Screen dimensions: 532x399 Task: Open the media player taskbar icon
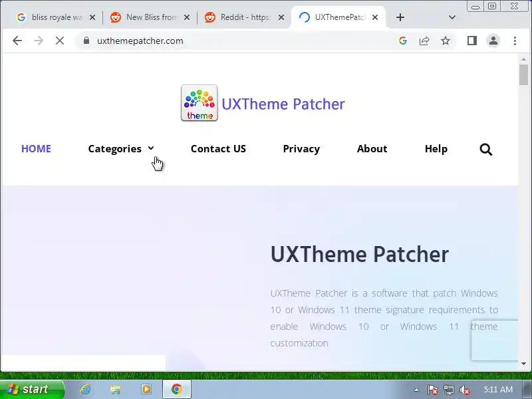click(146, 389)
